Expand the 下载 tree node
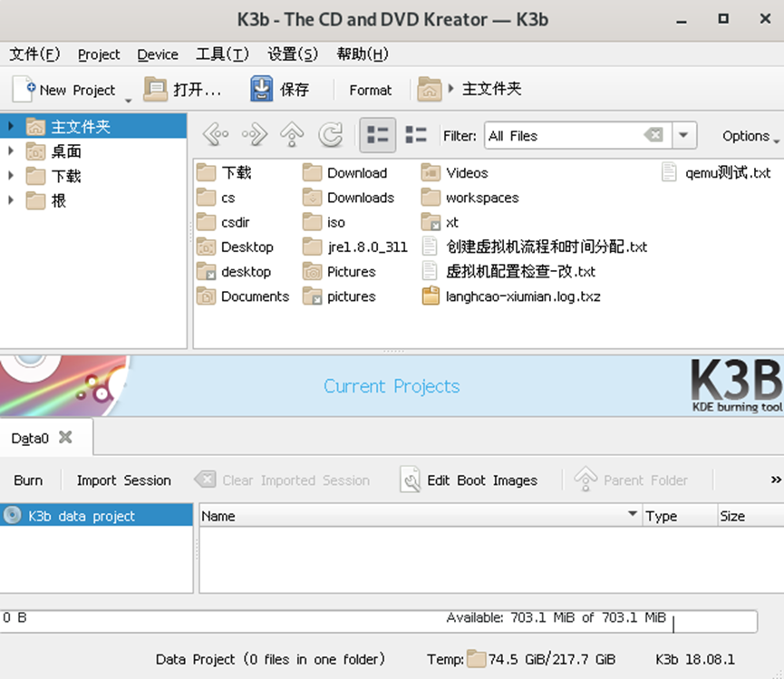Screen dimensions: 784x679 (x=11, y=175)
